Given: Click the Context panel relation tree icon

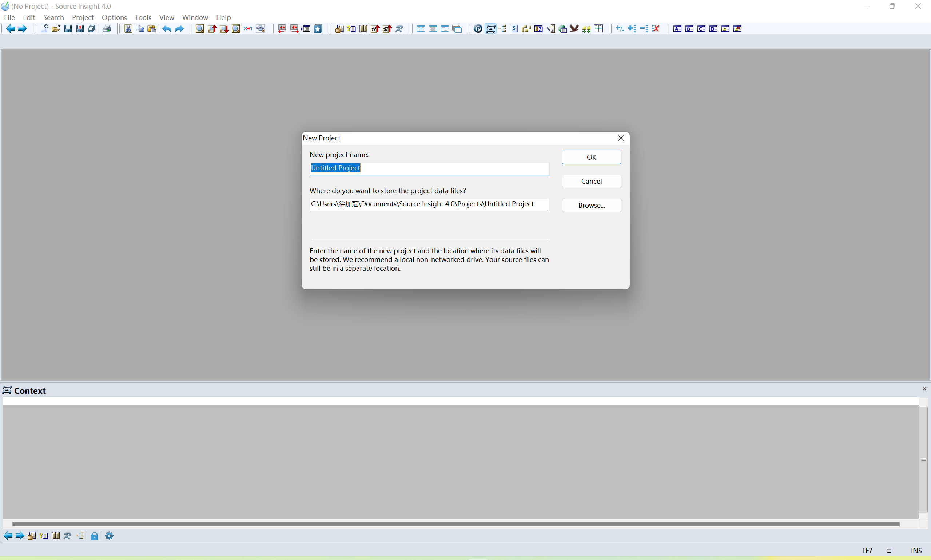Looking at the screenshot, I should point(80,536).
